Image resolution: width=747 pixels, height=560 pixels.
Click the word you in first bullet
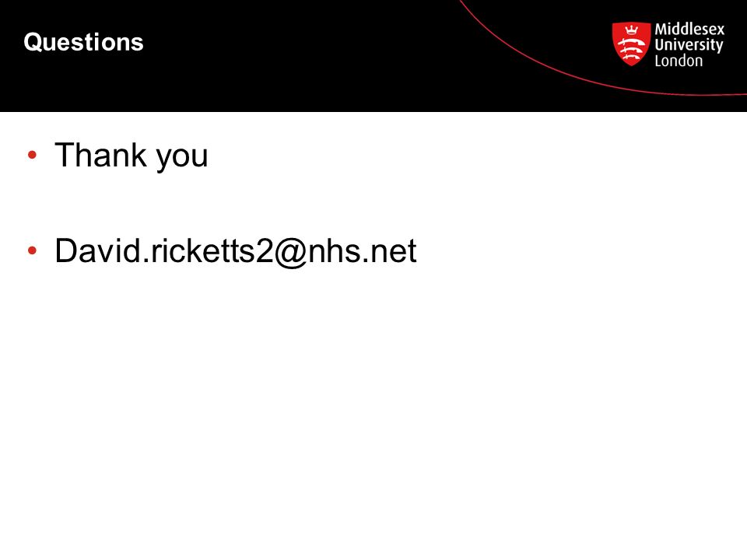(182, 158)
